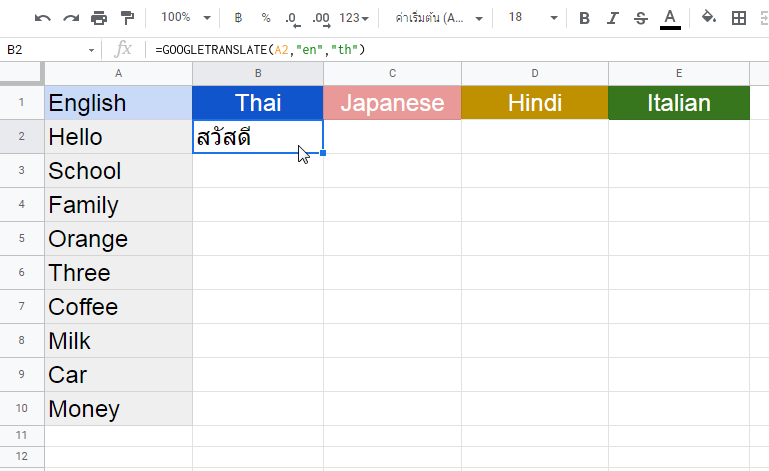Click the English header cell
Image resolution: width=769 pixels, height=471 pixels.
click(118, 103)
